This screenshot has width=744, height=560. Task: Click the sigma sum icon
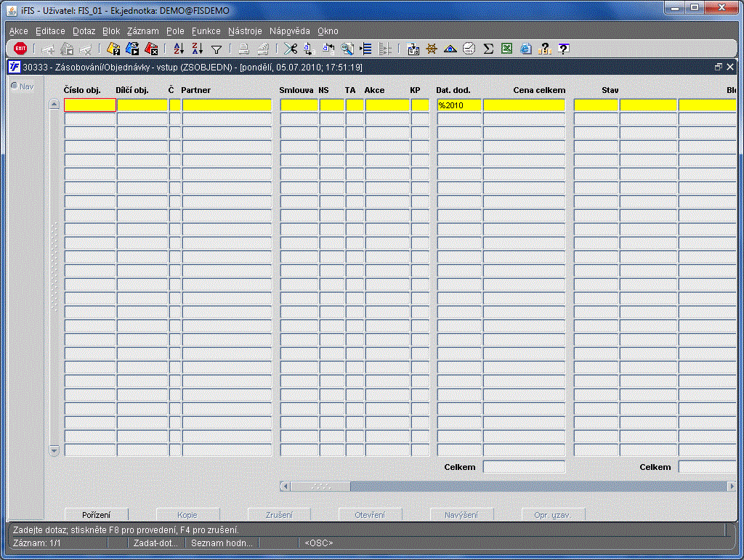(x=488, y=49)
